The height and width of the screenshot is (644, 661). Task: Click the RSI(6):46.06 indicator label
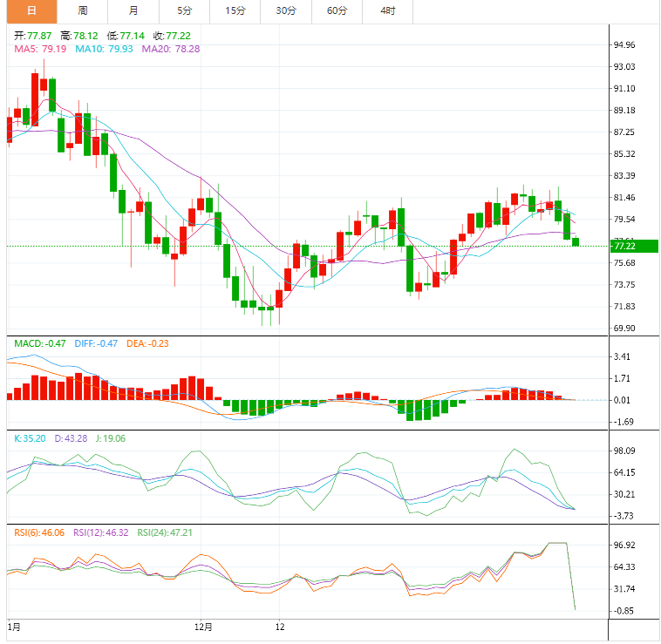(41, 532)
